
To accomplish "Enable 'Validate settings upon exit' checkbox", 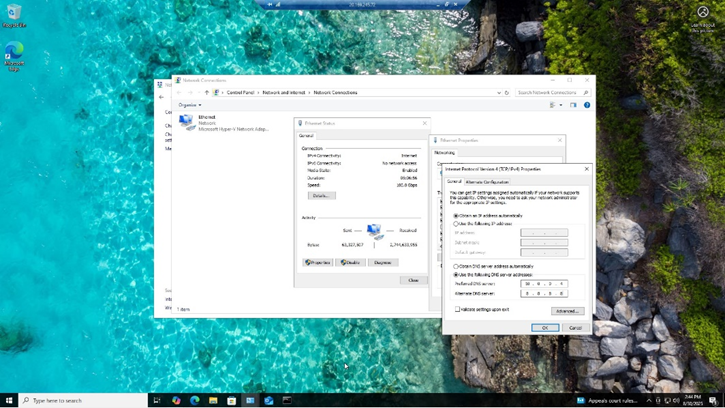I will point(458,310).
